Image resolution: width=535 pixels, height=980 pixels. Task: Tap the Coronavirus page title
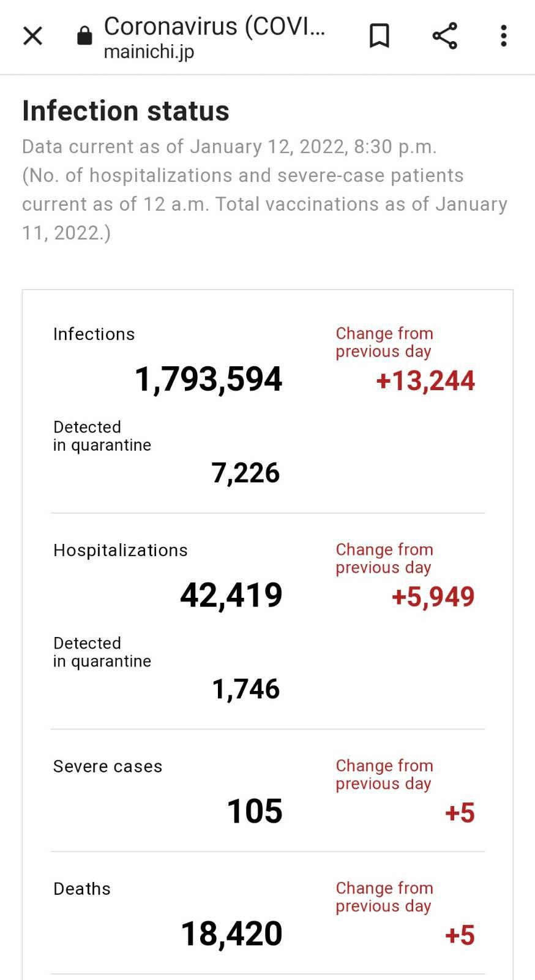click(x=214, y=26)
